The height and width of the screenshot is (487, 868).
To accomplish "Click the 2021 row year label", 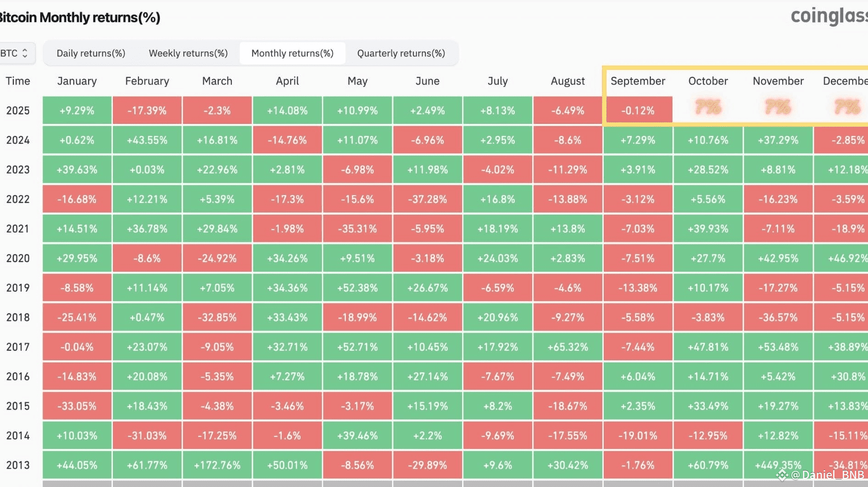I will [x=18, y=229].
